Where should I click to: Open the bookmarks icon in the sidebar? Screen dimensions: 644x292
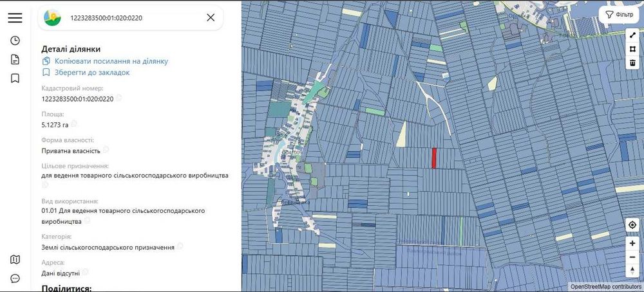[15, 78]
